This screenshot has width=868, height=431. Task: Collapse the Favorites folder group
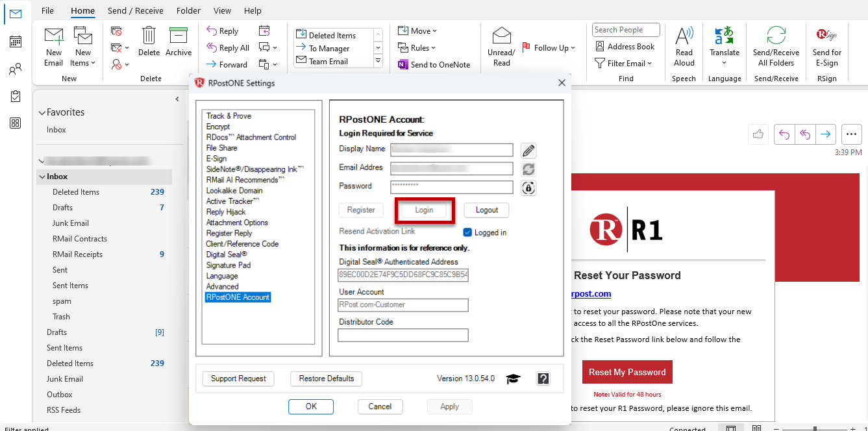42,113
